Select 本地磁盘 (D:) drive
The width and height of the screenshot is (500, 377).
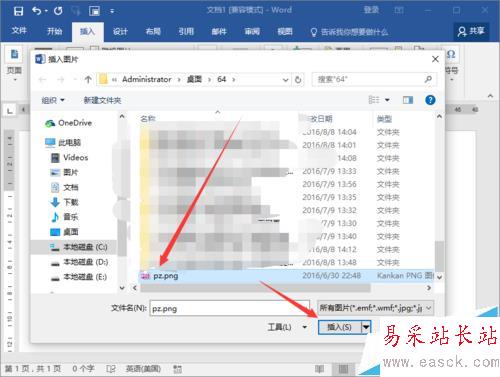tap(79, 262)
